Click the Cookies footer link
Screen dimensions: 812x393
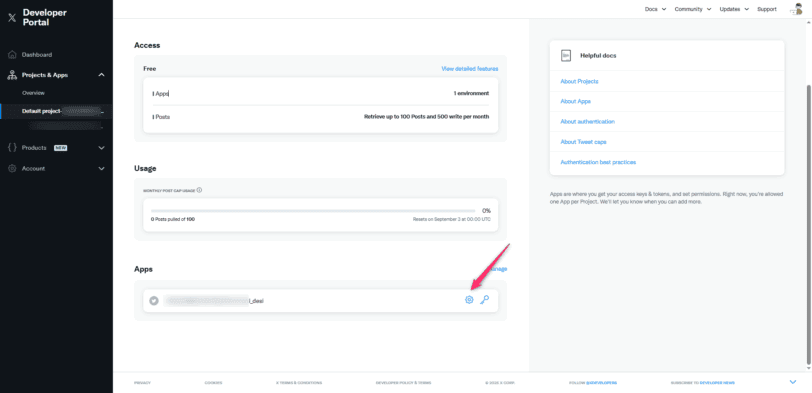click(x=213, y=383)
